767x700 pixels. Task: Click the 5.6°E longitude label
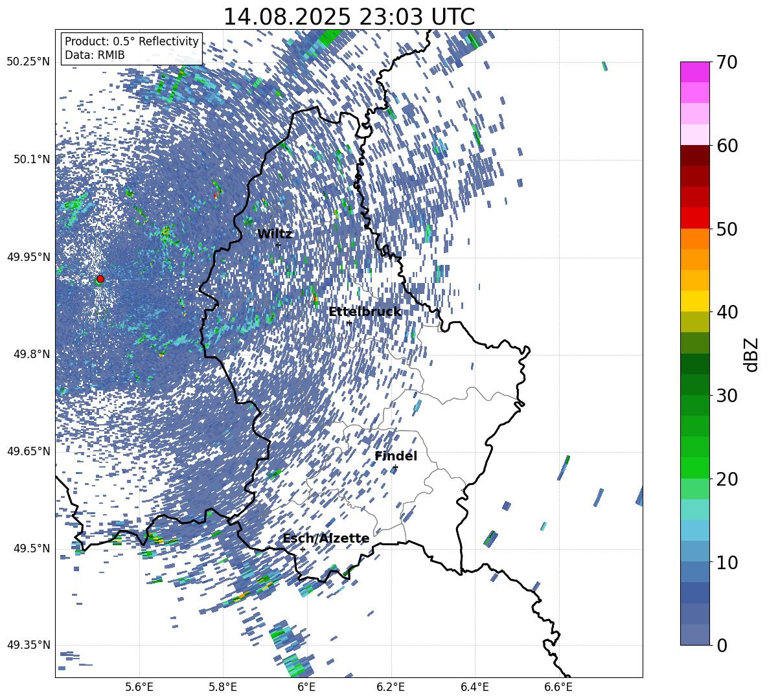coord(139,688)
